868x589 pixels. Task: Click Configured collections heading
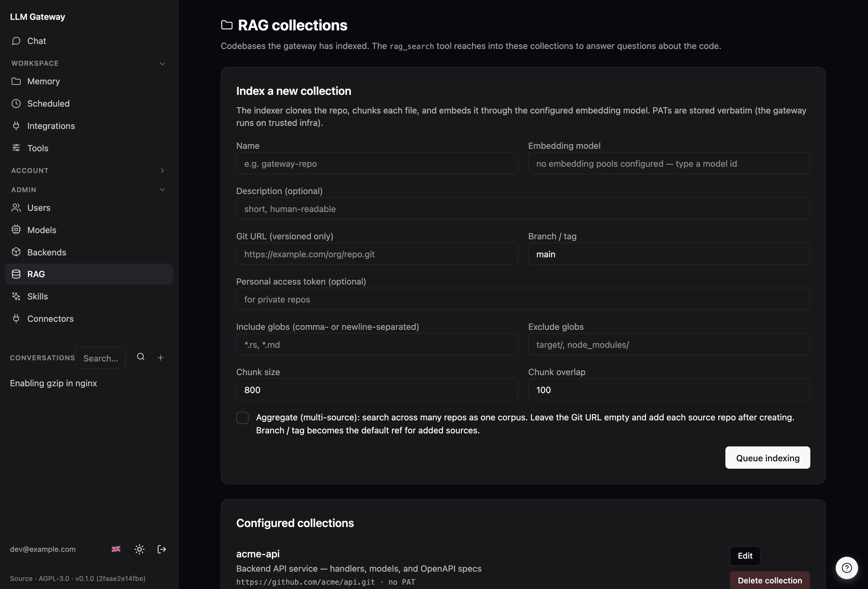coord(295,523)
